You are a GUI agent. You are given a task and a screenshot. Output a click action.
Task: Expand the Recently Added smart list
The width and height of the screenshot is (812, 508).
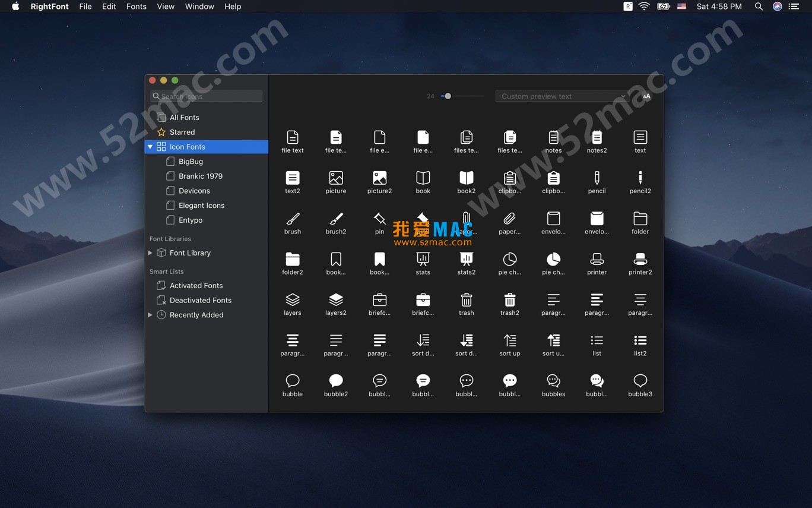coord(150,315)
